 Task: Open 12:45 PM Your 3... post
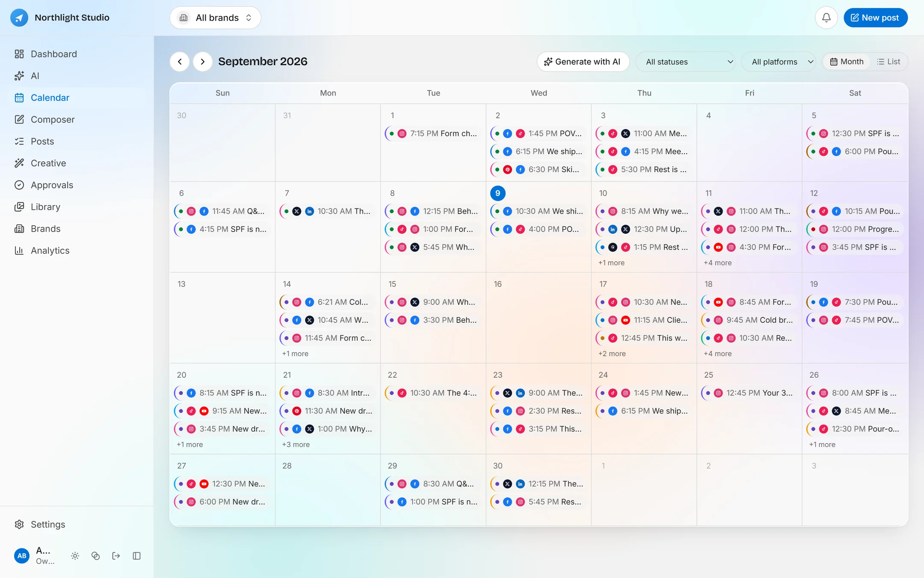[x=749, y=393]
